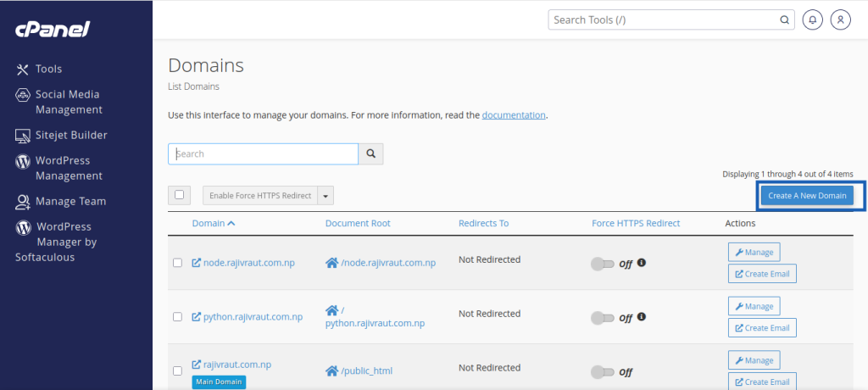The height and width of the screenshot is (390, 868).
Task: Sort by Force HTTPS Redirect column header
Action: 636,223
